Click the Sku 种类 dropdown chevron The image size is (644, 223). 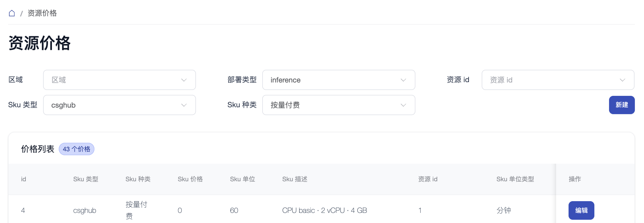tap(403, 105)
